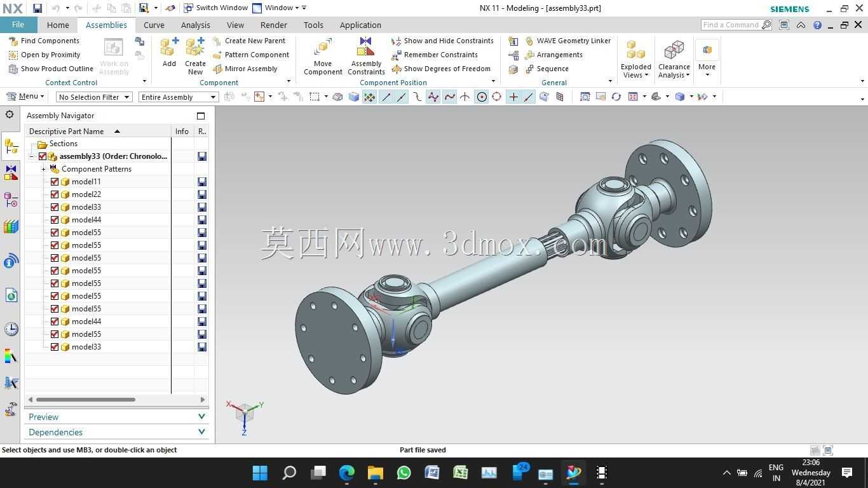Open the Menu dropdown button
Viewport: 868px width, 488px height.
click(x=25, y=97)
